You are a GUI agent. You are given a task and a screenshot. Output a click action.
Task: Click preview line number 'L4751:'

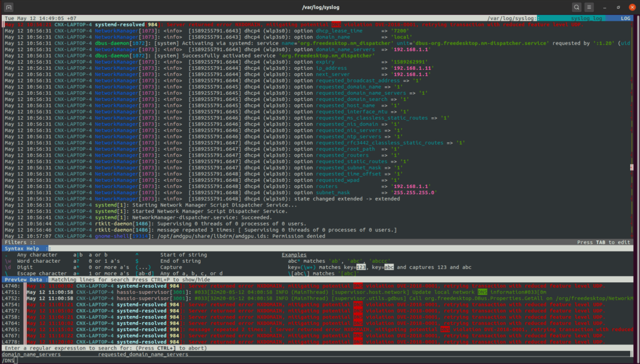tap(11, 292)
